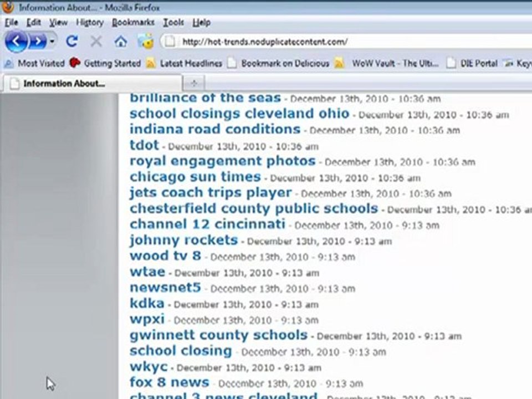The height and width of the screenshot is (399, 532).
Task: Open gwinnett county schools link
Action: [x=219, y=335]
